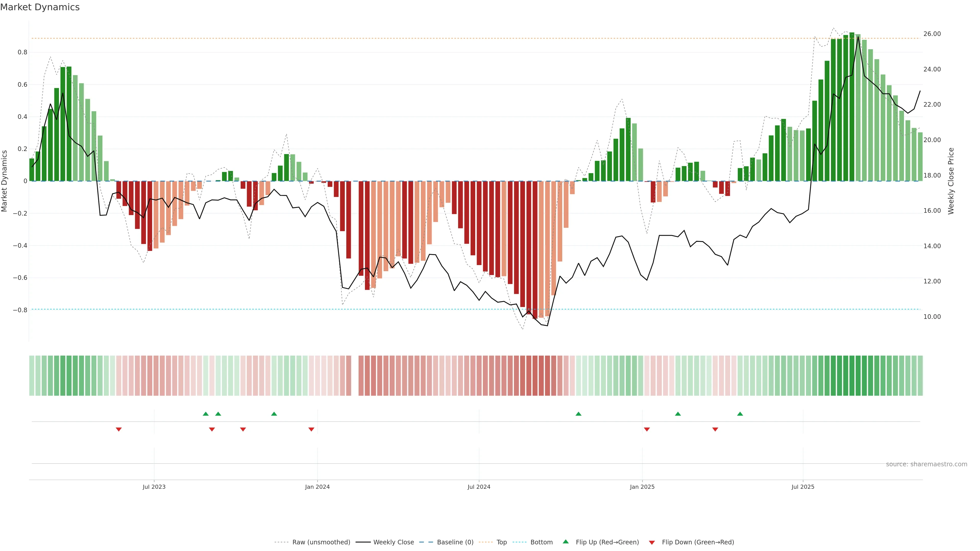Click the darkest green heat-strip cell near Jul 2025

(x=852, y=376)
